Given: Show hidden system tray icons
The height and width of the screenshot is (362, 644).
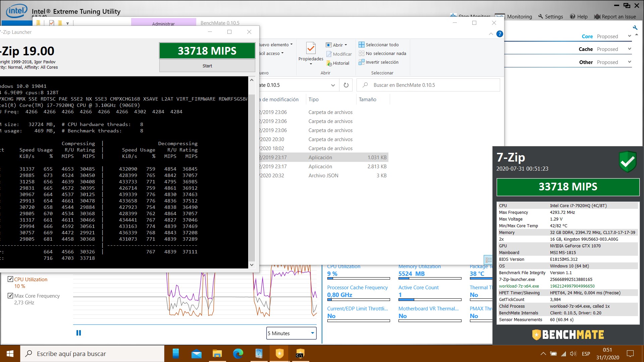Looking at the screenshot, I should point(543,354).
